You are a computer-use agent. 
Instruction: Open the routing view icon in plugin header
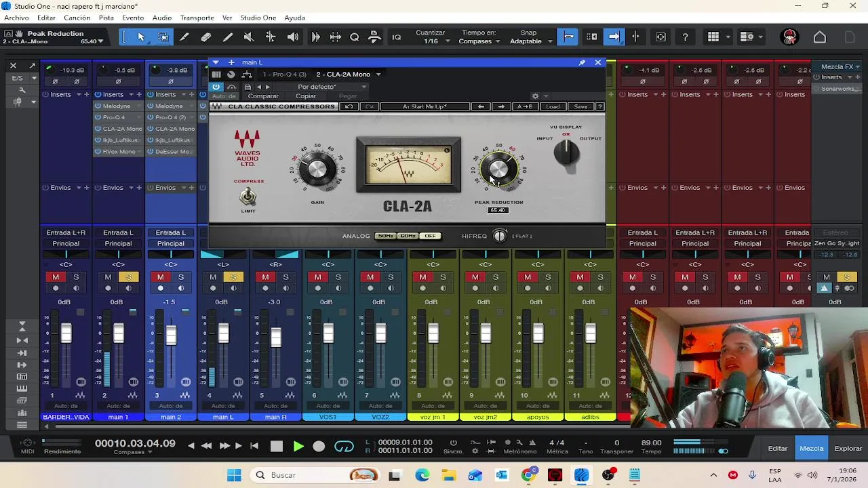click(247, 75)
